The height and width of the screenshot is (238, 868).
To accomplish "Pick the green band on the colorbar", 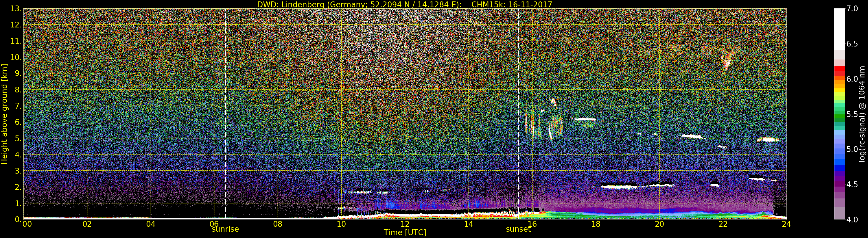I will (x=839, y=116).
